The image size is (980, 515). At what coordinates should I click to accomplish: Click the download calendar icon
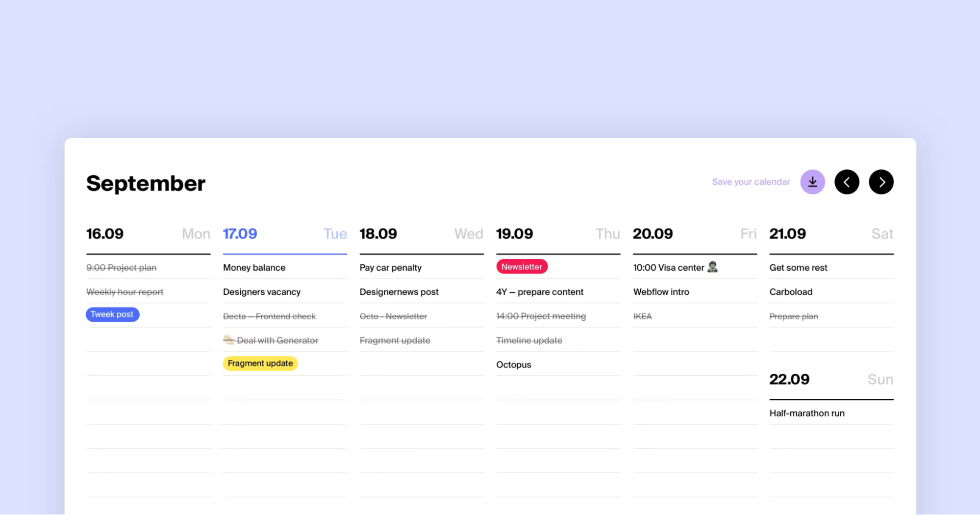click(812, 182)
